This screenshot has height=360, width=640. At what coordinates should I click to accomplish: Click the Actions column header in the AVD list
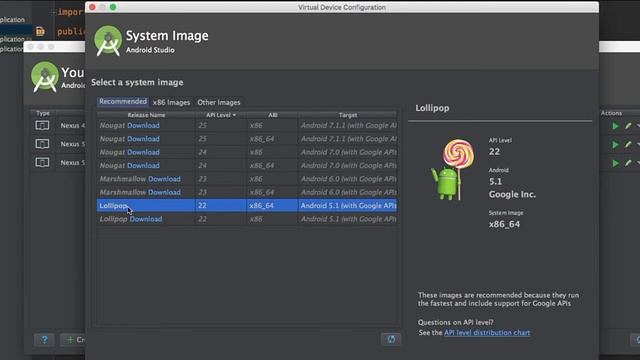[x=611, y=113]
